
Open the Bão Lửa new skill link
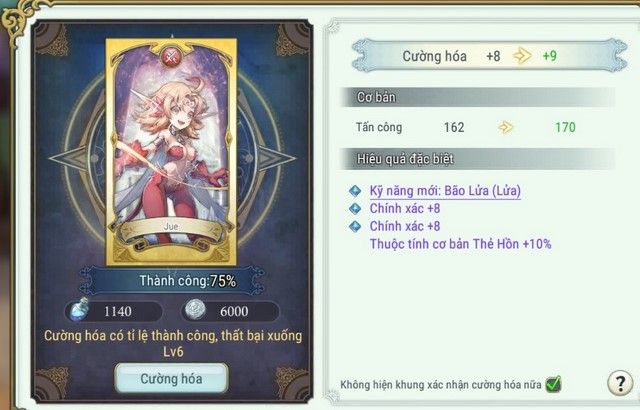coord(445,191)
